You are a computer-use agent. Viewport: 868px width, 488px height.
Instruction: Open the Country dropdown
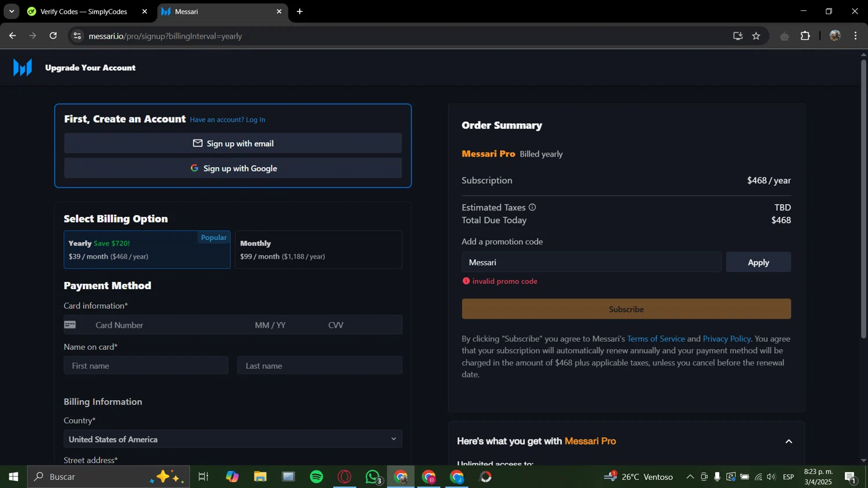point(233,439)
